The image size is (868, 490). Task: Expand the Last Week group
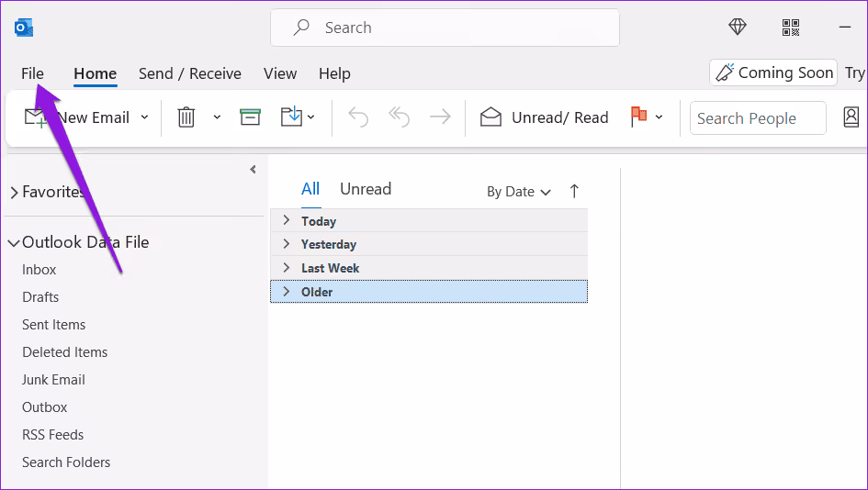click(287, 268)
